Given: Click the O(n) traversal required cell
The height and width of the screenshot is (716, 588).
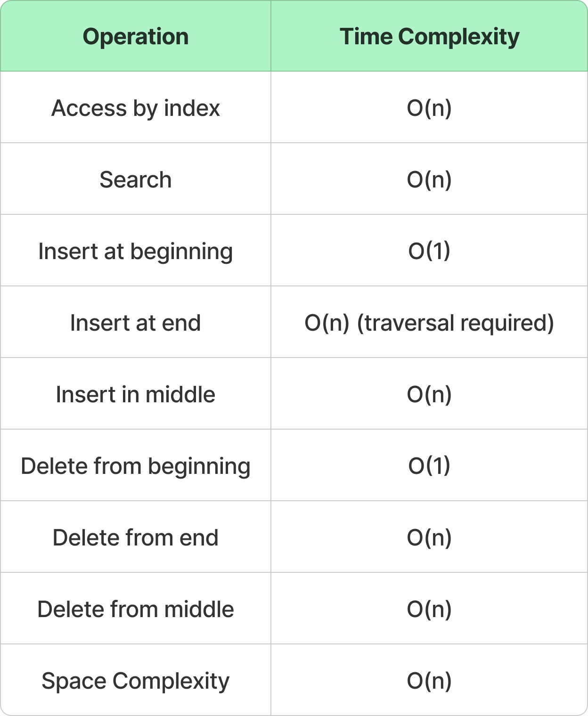Looking at the screenshot, I should pos(429,323).
